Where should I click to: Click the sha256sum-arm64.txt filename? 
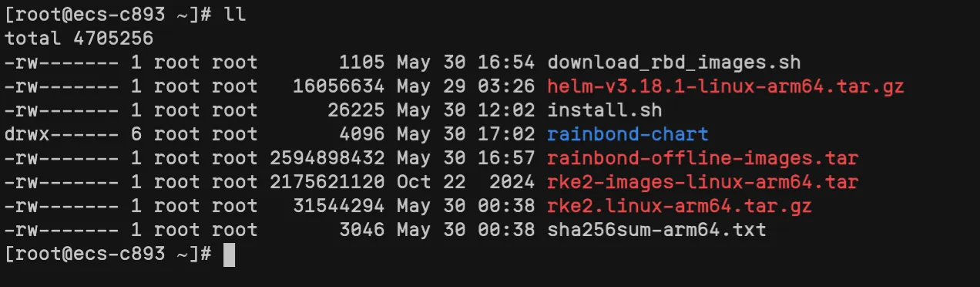click(x=656, y=230)
